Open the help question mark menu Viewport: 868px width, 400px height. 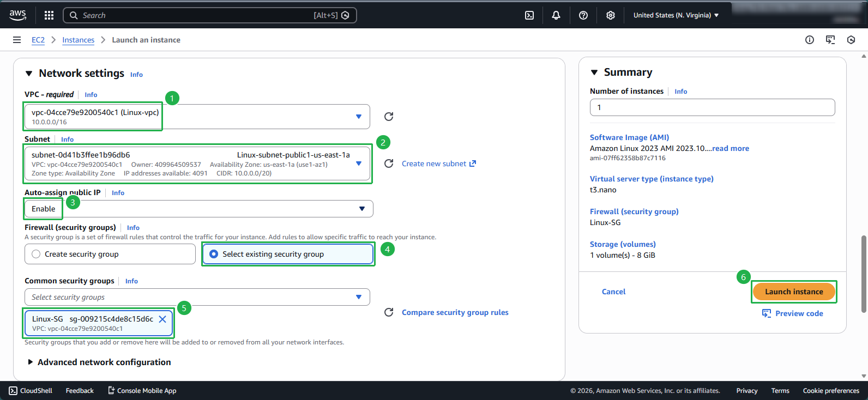point(583,15)
